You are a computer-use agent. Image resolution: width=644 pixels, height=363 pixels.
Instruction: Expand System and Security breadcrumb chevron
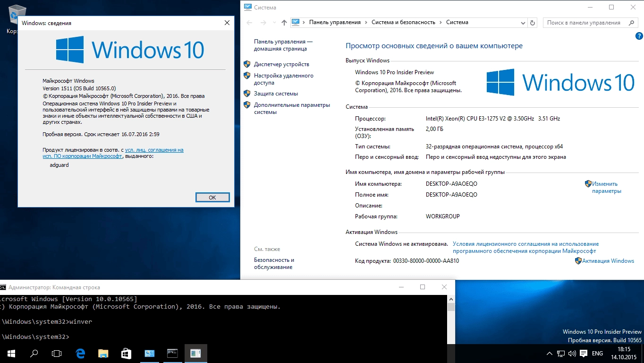click(x=441, y=22)
